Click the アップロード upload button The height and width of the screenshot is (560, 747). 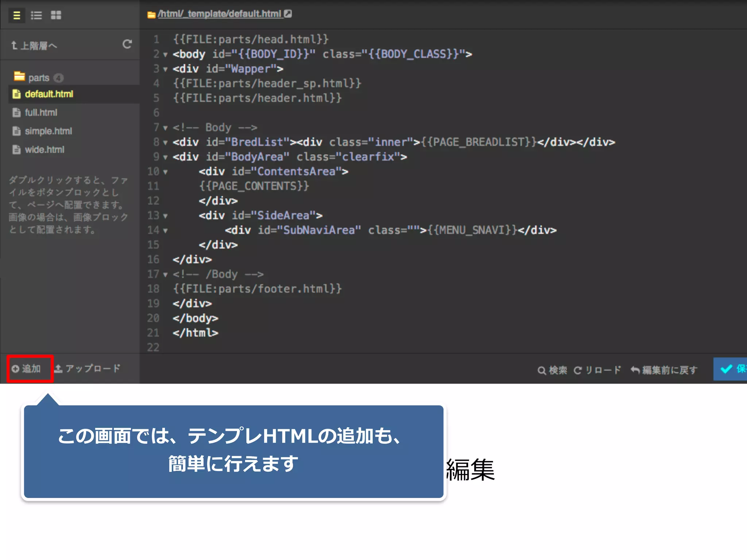[87, 369]
